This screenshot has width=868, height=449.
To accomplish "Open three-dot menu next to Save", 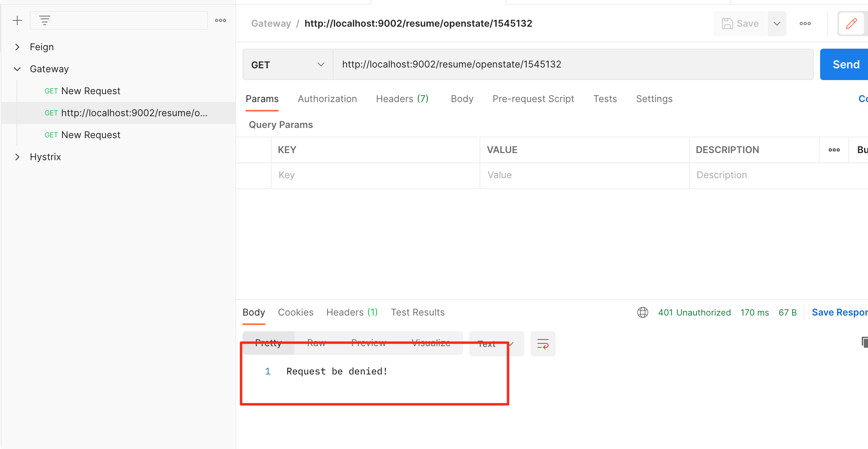I will pos(805,24).
